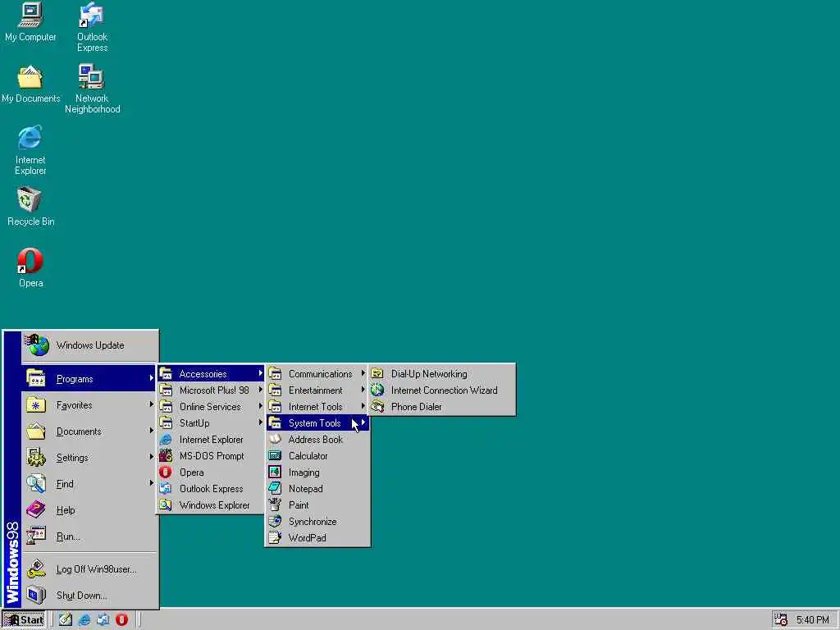Open MS-DOS Prompt from Programs
This screenshot has width=840, height=630.
[211, 456]
